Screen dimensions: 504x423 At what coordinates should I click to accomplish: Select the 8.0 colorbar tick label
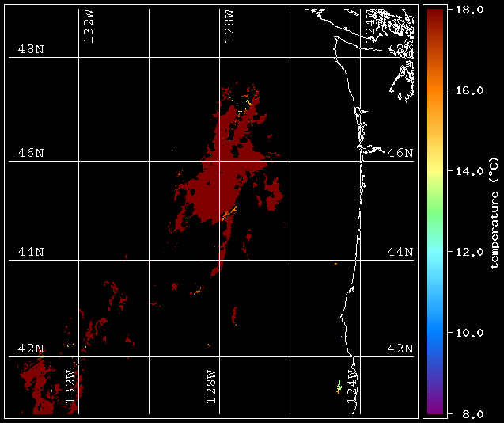pos(465,413)
